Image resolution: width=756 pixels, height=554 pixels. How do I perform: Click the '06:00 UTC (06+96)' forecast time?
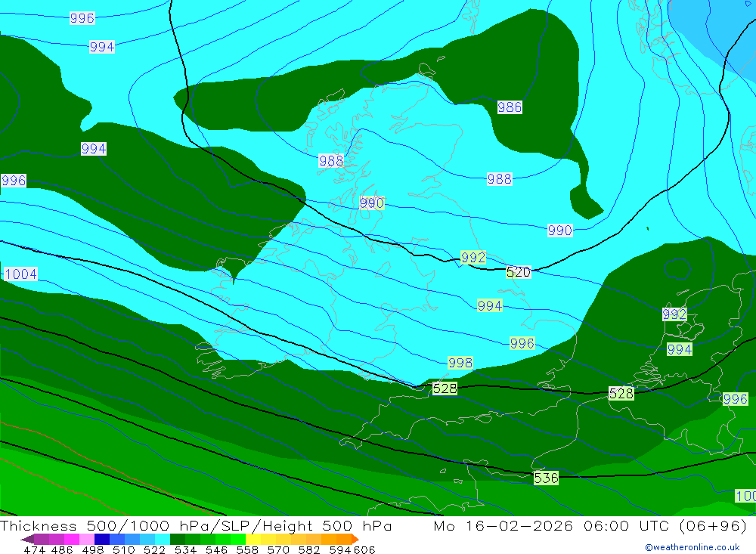(x=665, y=525)
